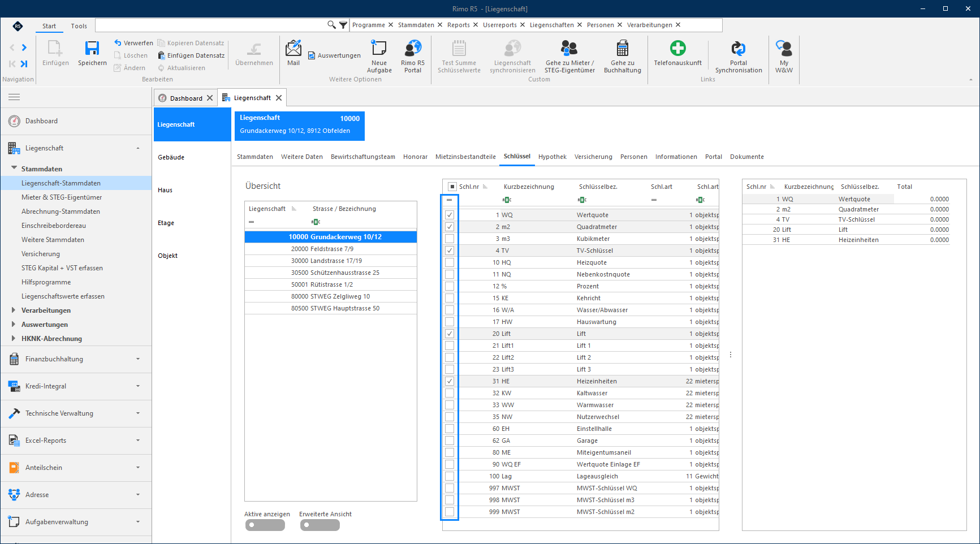Collapse the Stammdaten tree node
This screenshot has width=980, height=544.
[x=14, y=168]
